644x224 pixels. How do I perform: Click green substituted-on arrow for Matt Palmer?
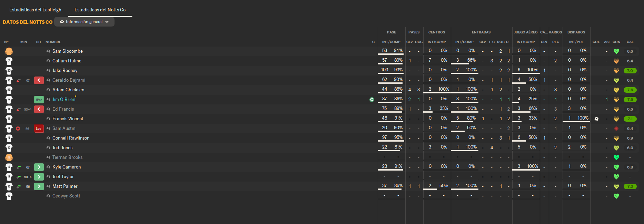coord(39,186)
